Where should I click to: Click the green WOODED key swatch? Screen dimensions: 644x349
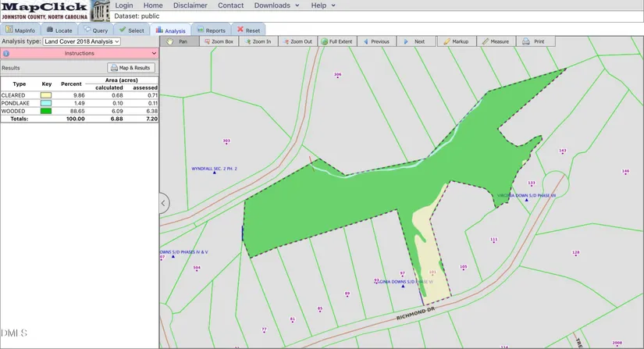[46, 111]
